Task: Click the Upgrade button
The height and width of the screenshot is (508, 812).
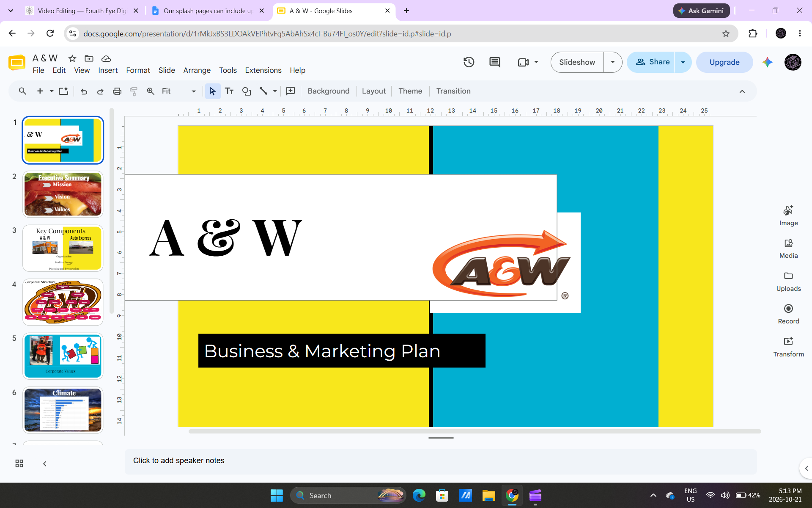Action: (x=724, y=62)
